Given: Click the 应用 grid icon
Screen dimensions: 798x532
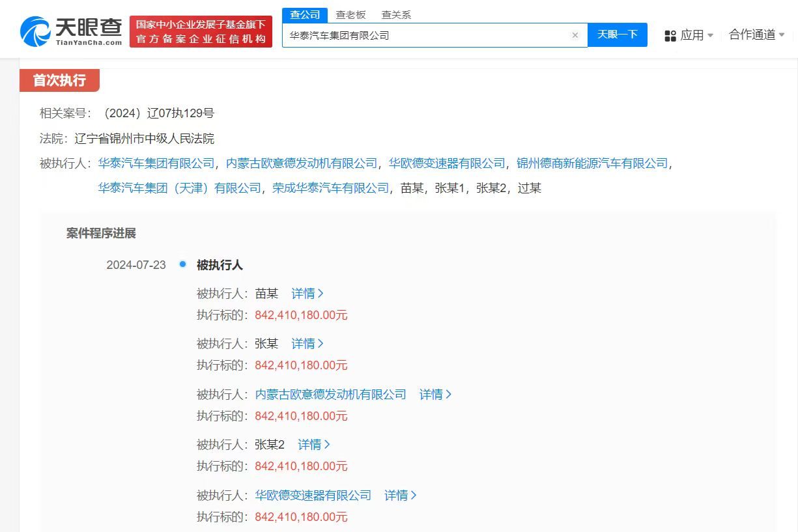Looking at the screenshot, I should pyautogui.click(x=670, y=36).
